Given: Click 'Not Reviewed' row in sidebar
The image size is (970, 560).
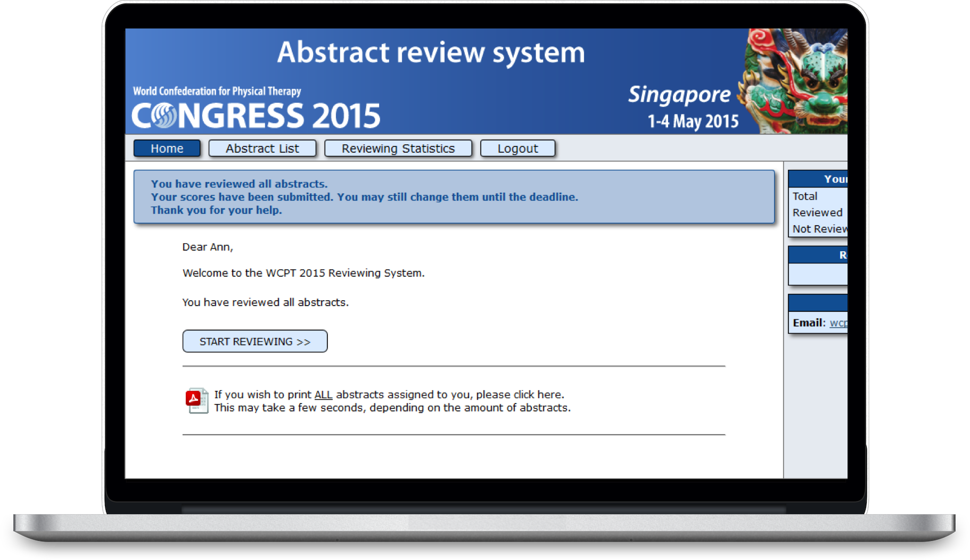Looking at the screenshot, I should [x=818, y=229].
